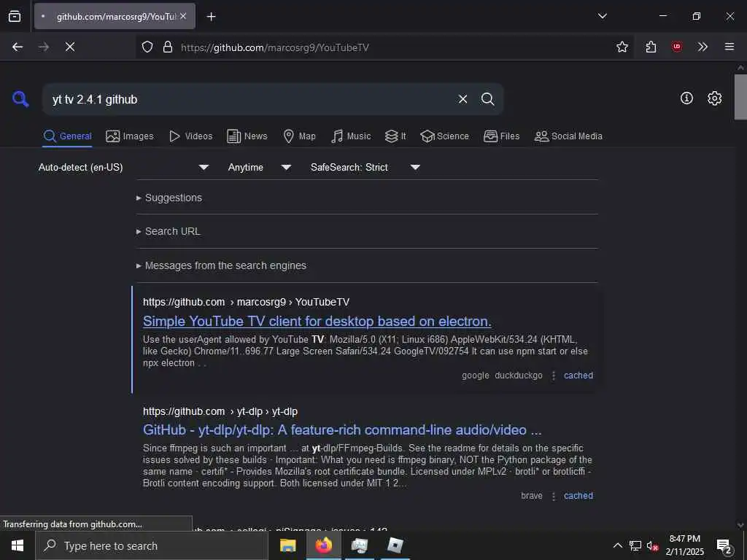Open a new browser tab

(211, 17)
